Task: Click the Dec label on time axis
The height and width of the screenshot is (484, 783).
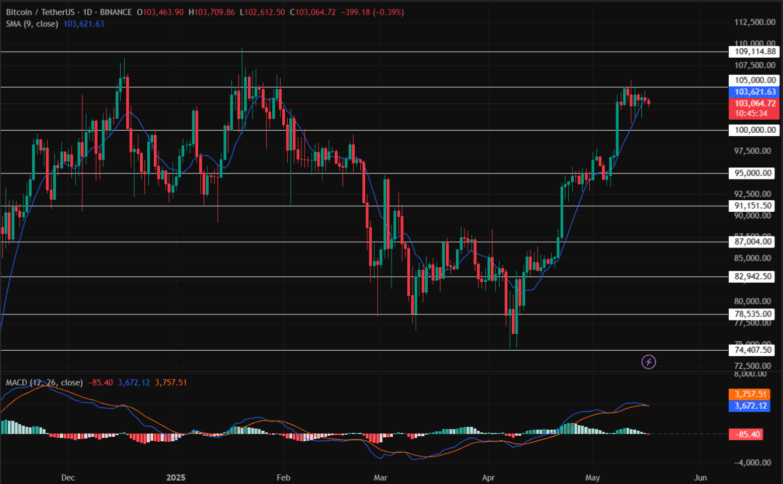Action: click(68, 478)
